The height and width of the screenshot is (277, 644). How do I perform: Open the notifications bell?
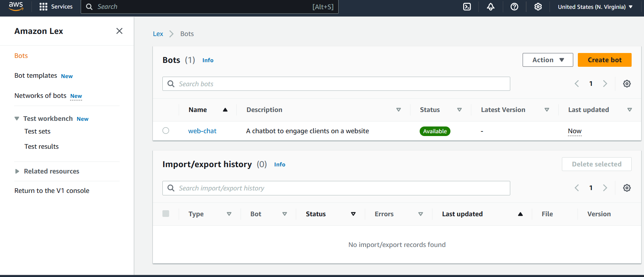pos(491,7)
